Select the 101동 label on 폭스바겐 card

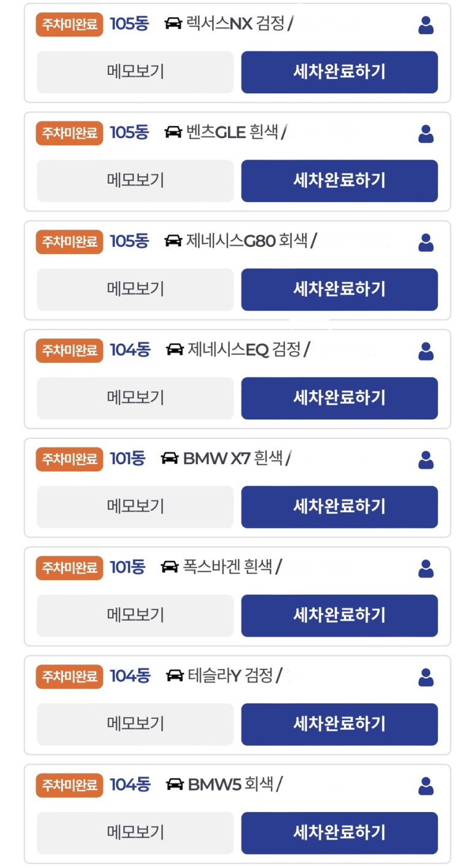[127, 567]
